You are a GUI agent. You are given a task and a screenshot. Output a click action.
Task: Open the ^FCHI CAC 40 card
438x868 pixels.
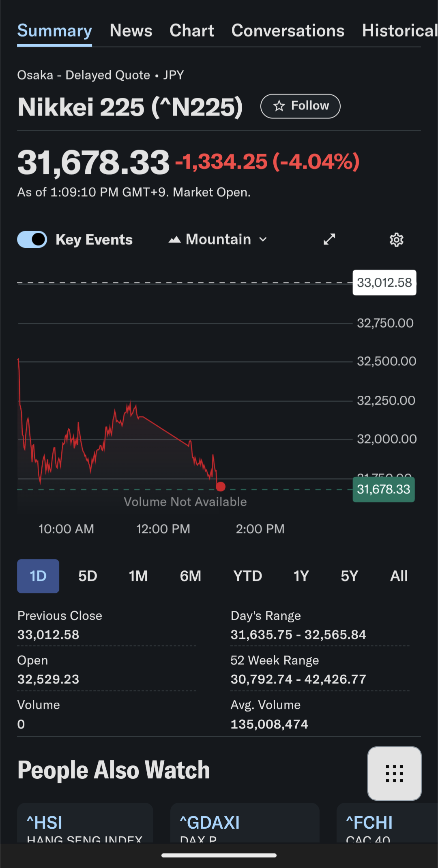point(387,823)
